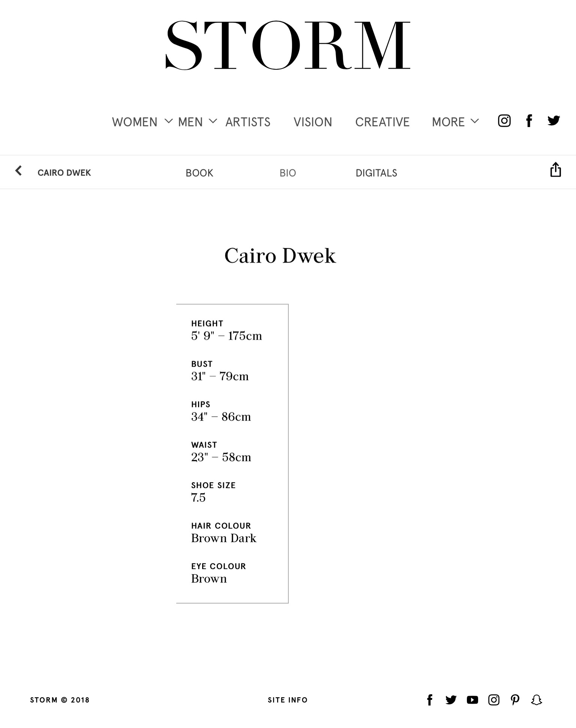This screenshot has width=576, height=728.
Task: Expand the MORE dropdown menu
Action: (455, 122)
